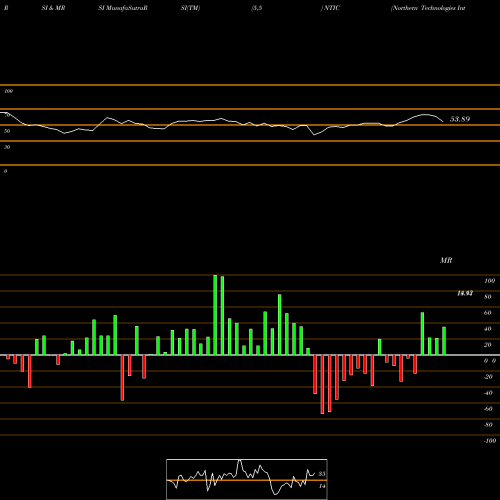Click the -100 axis label of MR histogram
The image size is (500, 500).
pos(490,441)
